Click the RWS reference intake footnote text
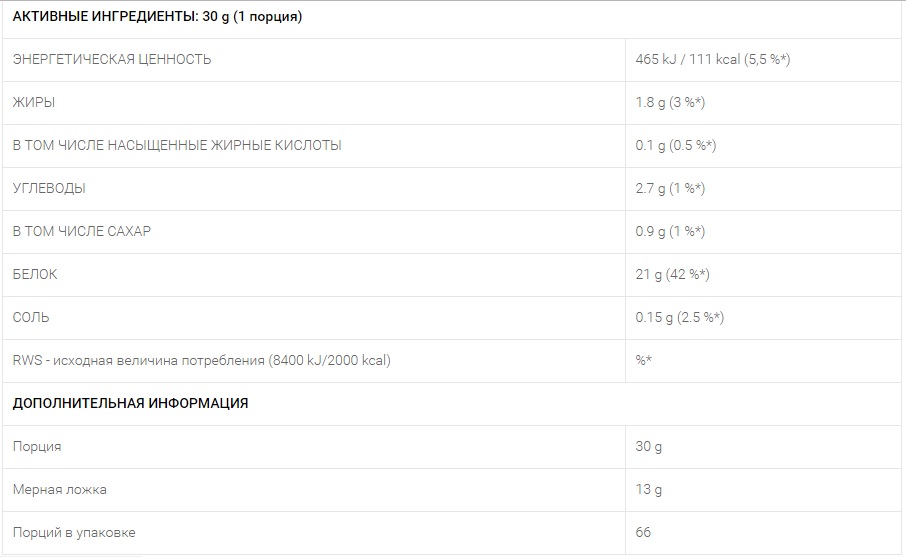 (202, 361)
